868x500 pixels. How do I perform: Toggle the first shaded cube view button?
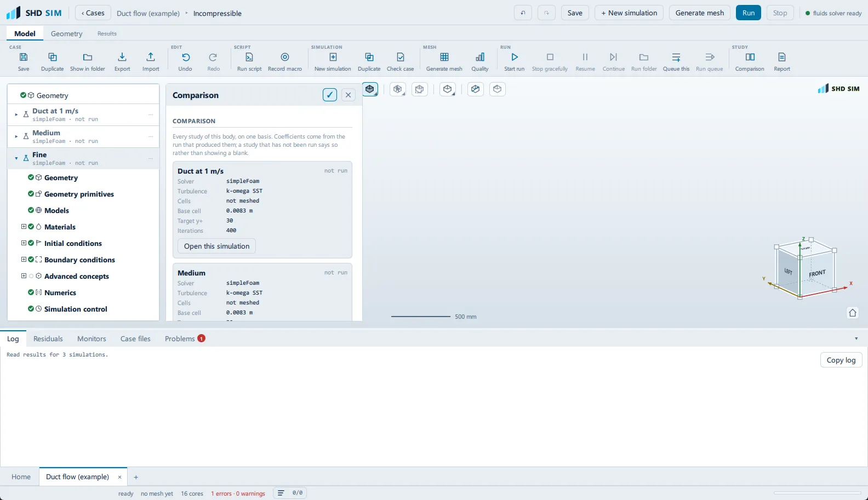click(370, 89)
